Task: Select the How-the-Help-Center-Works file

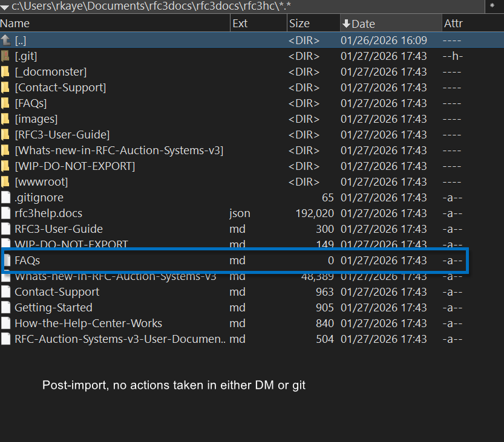Action: tap(88, 323)
